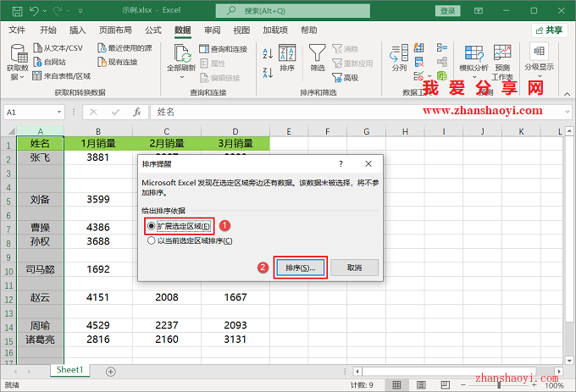Click the zoom in plus button
Image resolution: width=576 pixels, height=392 pixels.
click(534, 385)
